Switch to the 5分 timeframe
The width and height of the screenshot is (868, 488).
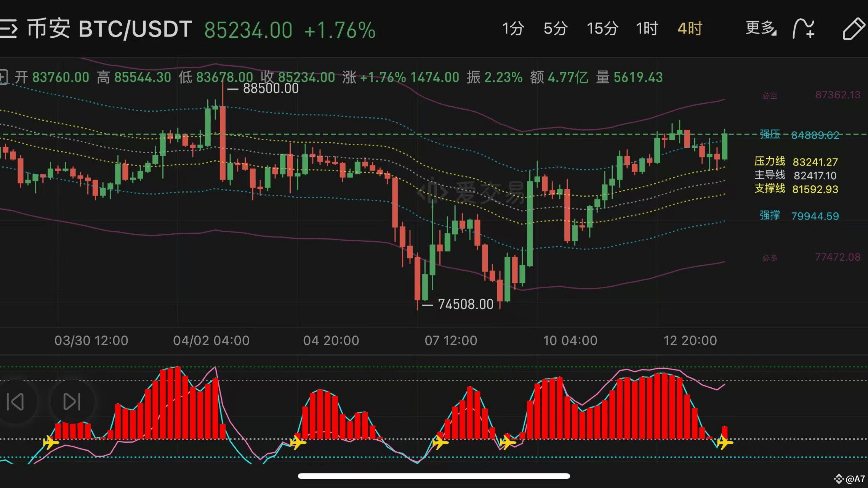555,29
